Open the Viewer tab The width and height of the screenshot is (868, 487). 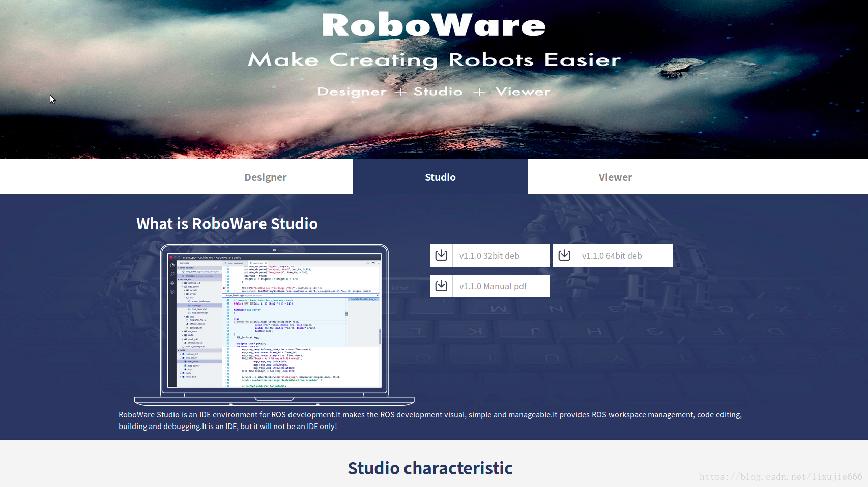[x=615, y=177]
